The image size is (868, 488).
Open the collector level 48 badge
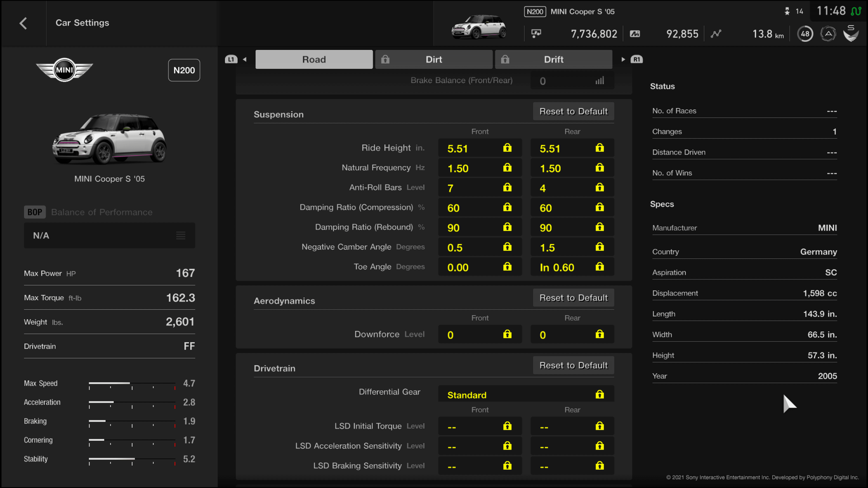click(x=805, y=34)
